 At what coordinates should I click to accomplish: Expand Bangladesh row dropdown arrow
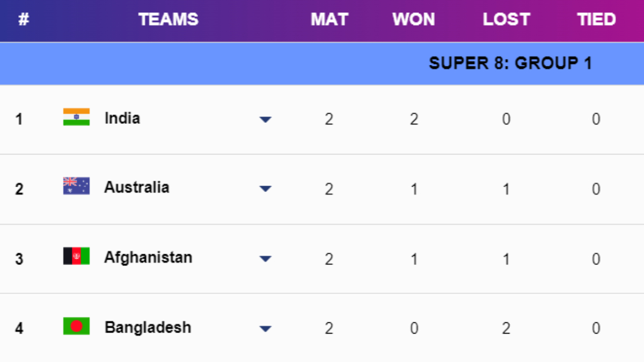[x=265, y=329]
